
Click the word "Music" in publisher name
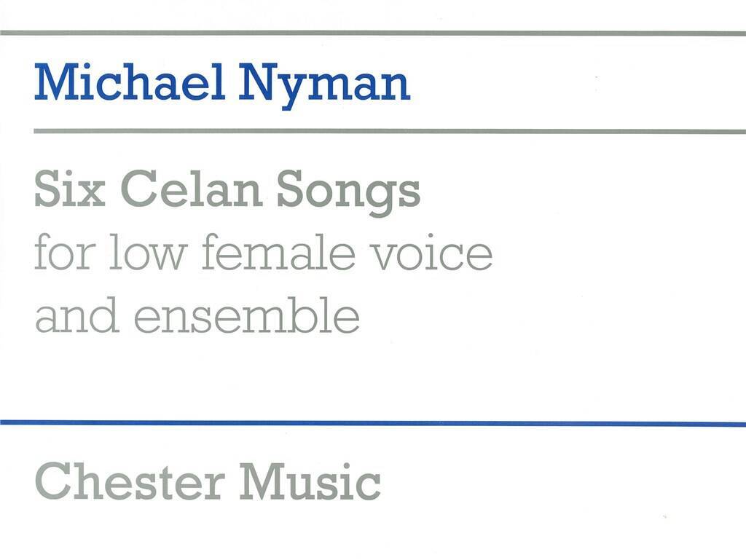(310, 481)
